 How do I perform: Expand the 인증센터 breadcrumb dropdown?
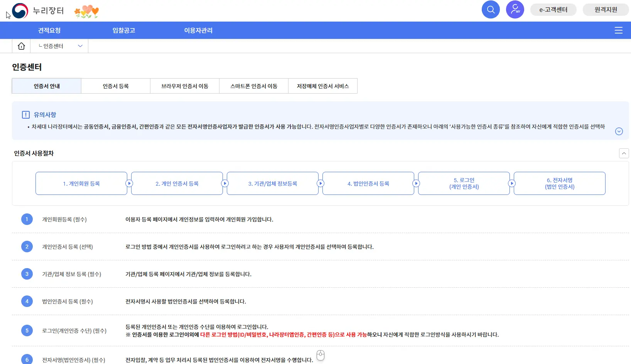(80, 45)
